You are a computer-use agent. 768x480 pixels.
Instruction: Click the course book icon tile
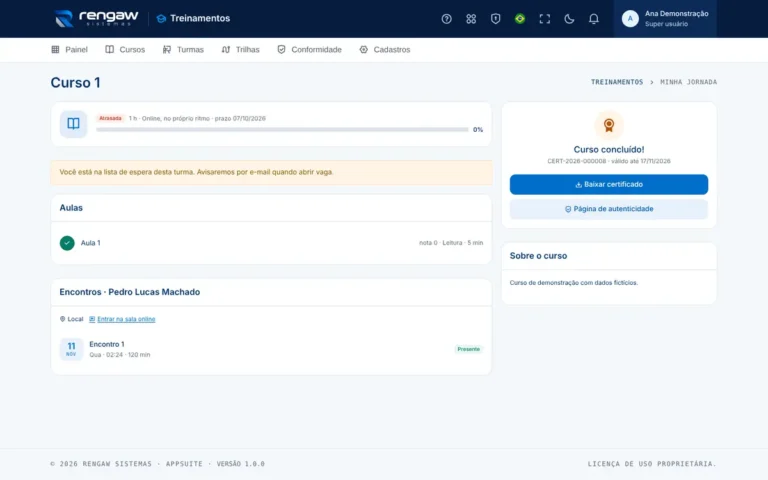click(x=73, y=123)
